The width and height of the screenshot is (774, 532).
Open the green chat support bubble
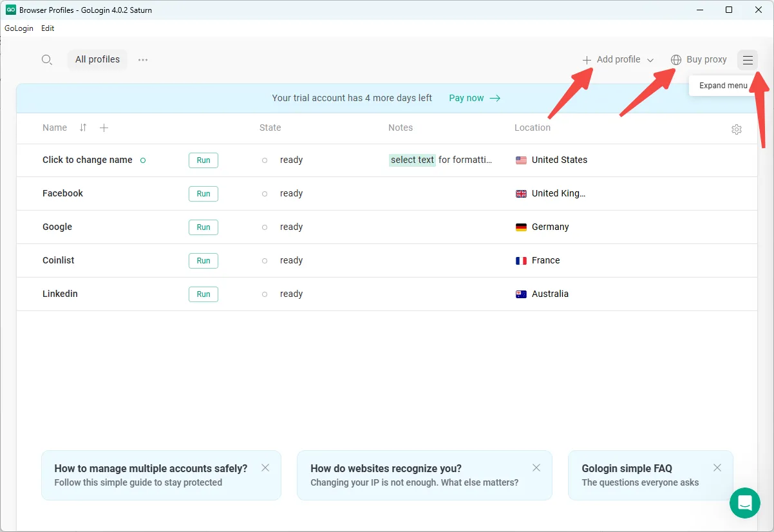[x=745, y=503]
